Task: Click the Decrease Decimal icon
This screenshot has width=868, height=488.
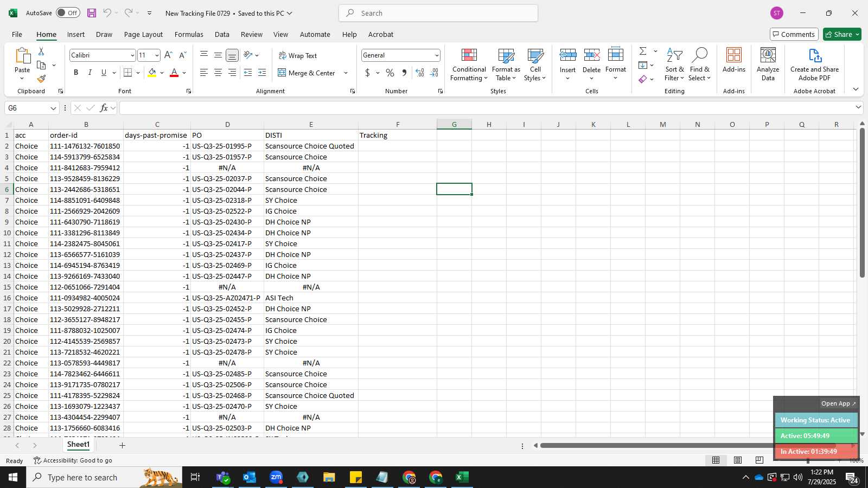Action: pyautogui.click(x=434, y=73)
